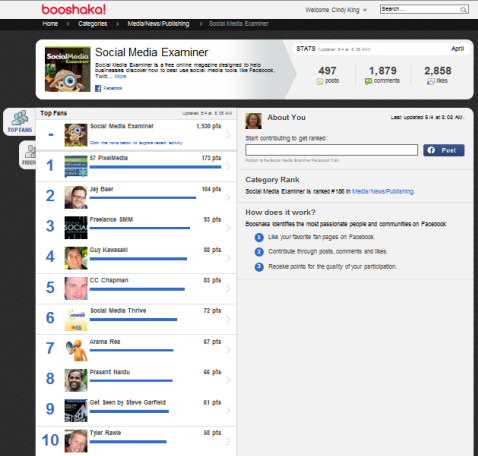Click the posts note icon in stats
Image resolution: width=478 pixels, height=456 pixels.
point(320,81)
